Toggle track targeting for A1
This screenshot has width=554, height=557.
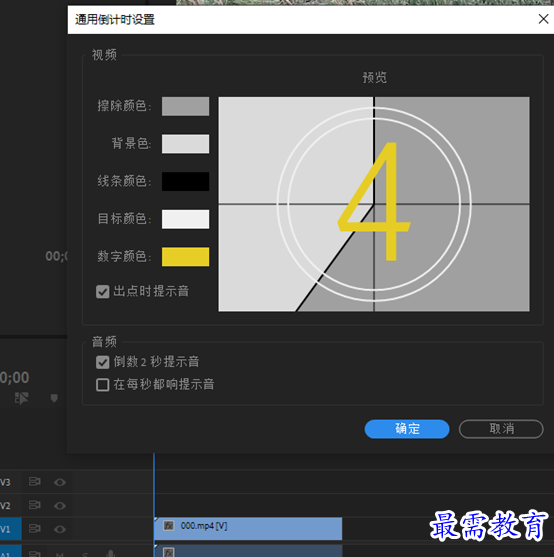pyautogui.click(x=10, y=551)
